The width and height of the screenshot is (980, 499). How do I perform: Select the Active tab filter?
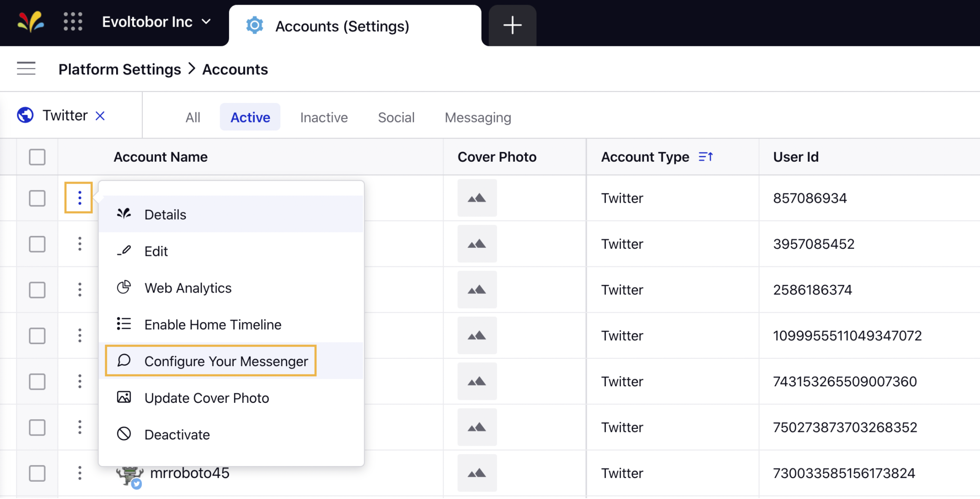pyautogui.click(x=250, y=117)
